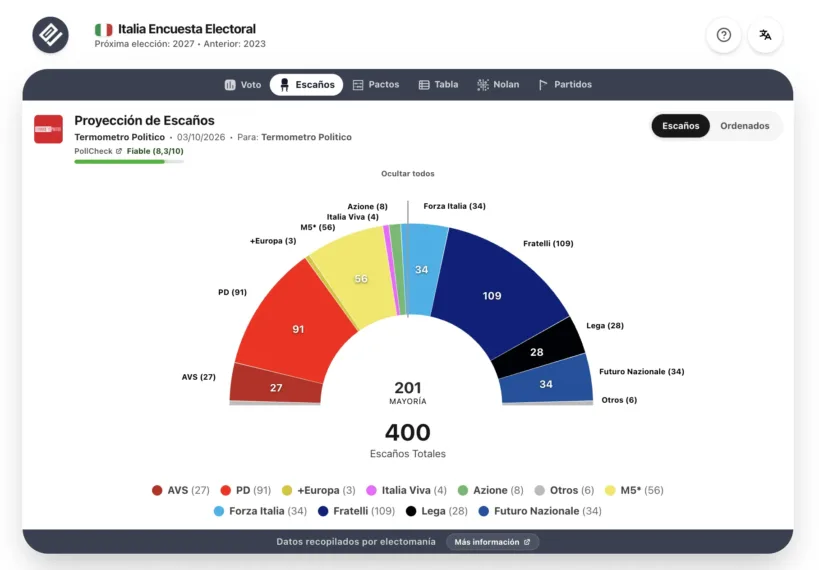This screenshot has width=819, height=570.
Task: Click the black Lega 28 chart segment
Action: (x=538, y=350)
